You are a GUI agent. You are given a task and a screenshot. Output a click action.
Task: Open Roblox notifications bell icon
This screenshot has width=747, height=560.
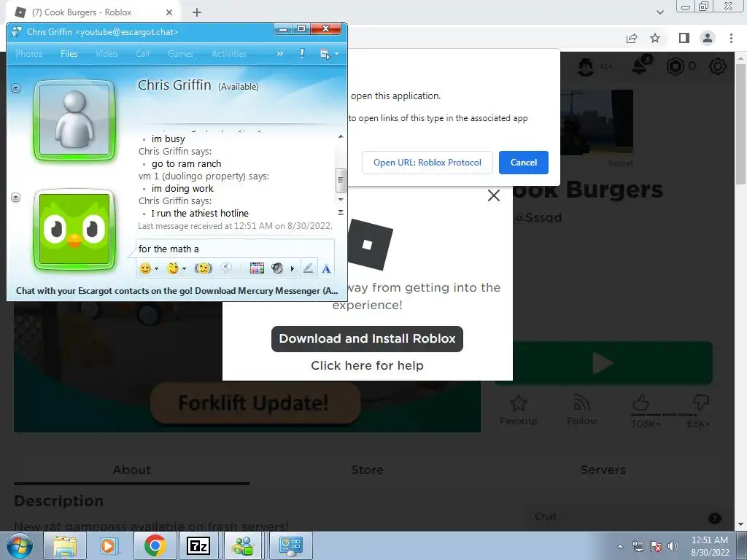tap(640, 66)
